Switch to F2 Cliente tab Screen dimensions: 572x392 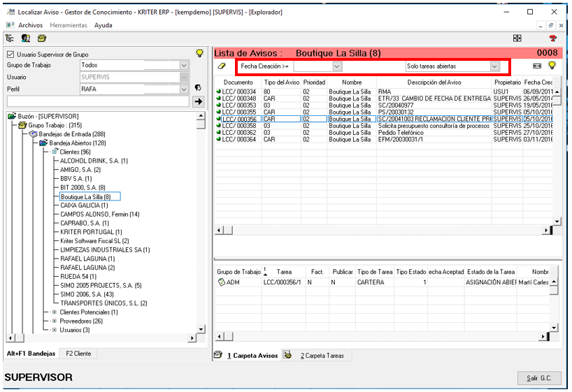pos(78,354)
